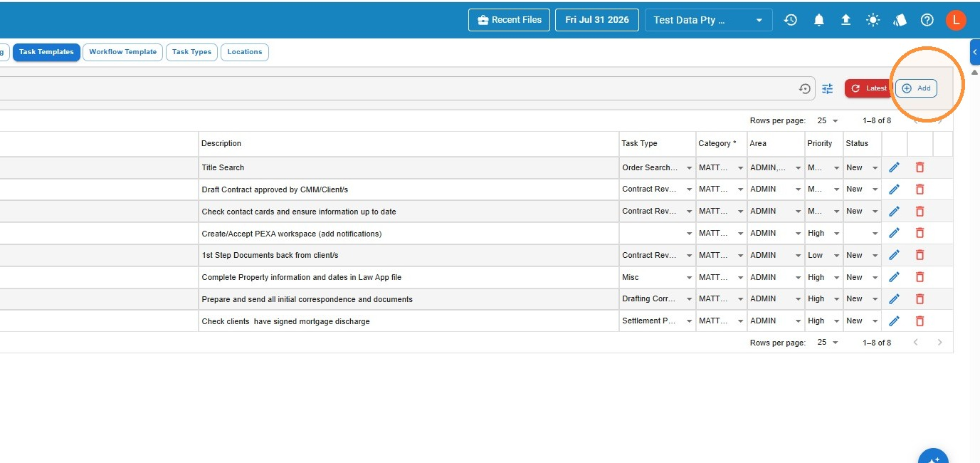Click the red Latest refresh button
The width and height of the screenshot is (980, 463).
(869, 88)
